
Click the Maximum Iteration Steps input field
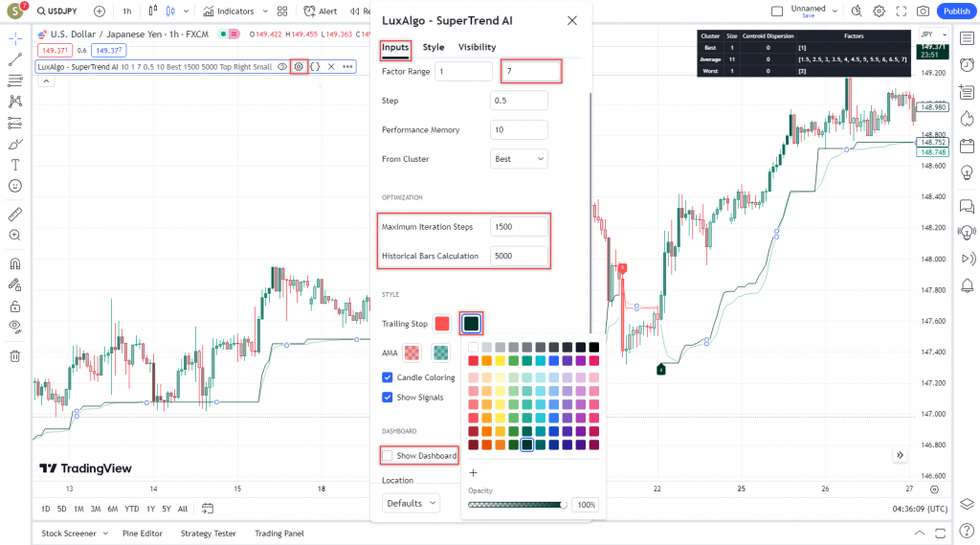[519, 226]
